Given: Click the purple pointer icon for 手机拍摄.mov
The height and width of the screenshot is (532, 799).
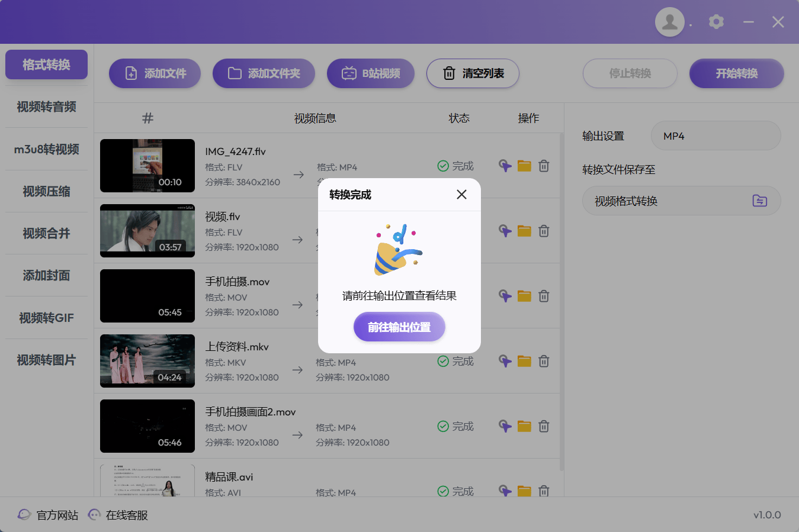Looking at the screenshot, I should (505, 296).
